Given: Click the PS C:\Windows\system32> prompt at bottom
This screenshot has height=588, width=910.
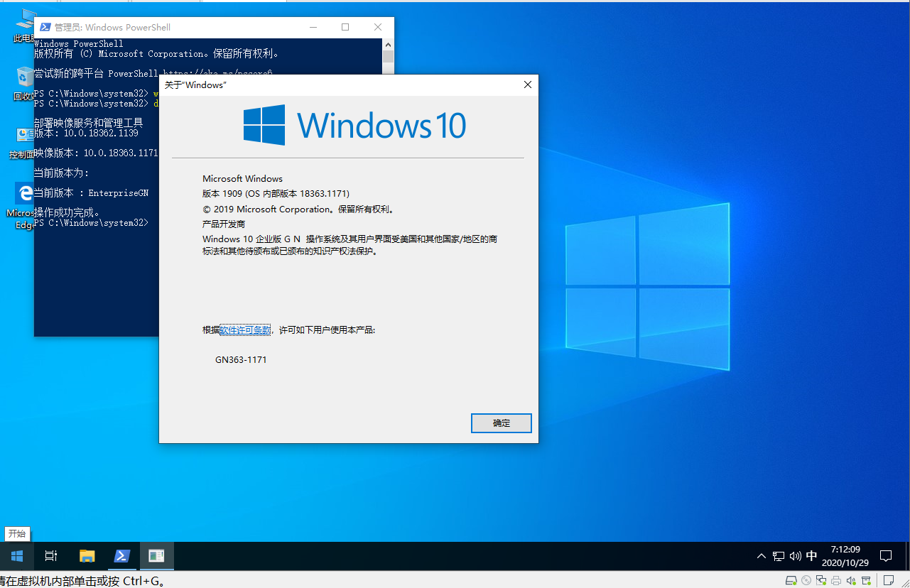Looking at the screenshot, I should click(x=91, y=222).
